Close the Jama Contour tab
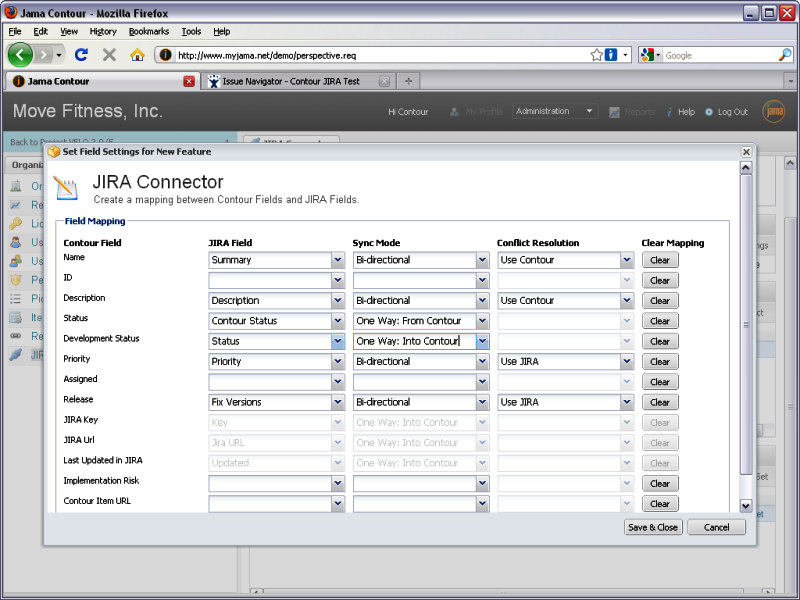The height and width of the screenshot is (600, 800). (189, 81)
